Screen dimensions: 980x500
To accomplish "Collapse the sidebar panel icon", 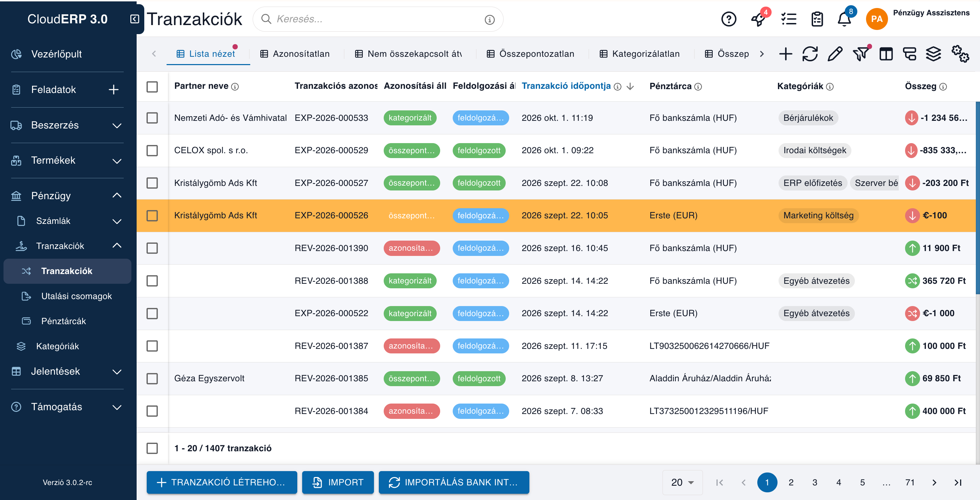I will pyautogui.click(x=135, y=19).
